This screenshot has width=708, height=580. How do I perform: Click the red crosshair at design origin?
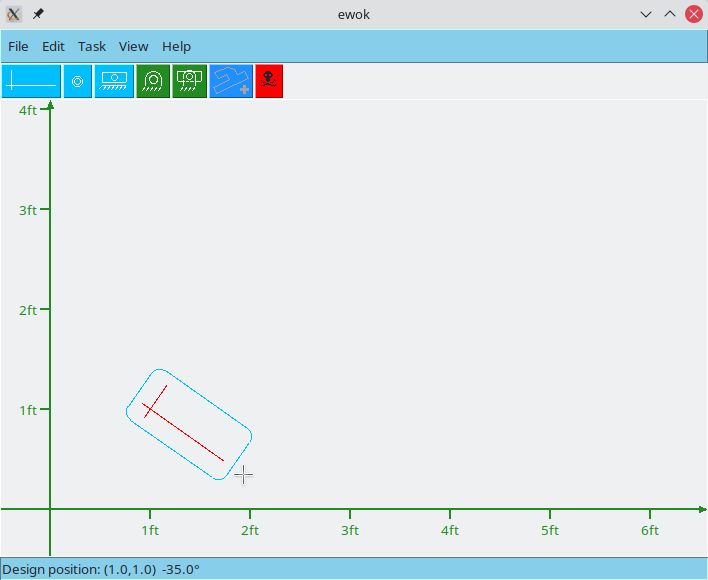[150, 409]
